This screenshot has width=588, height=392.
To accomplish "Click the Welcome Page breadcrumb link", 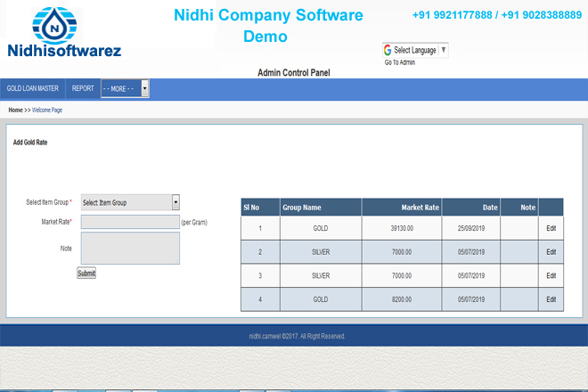I will coord(47,110).
